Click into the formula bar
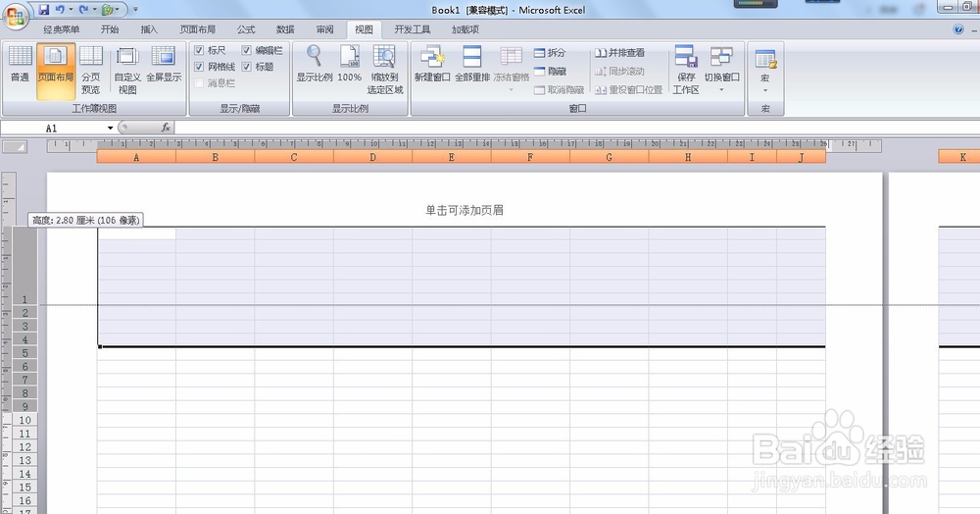 point(575,128)
